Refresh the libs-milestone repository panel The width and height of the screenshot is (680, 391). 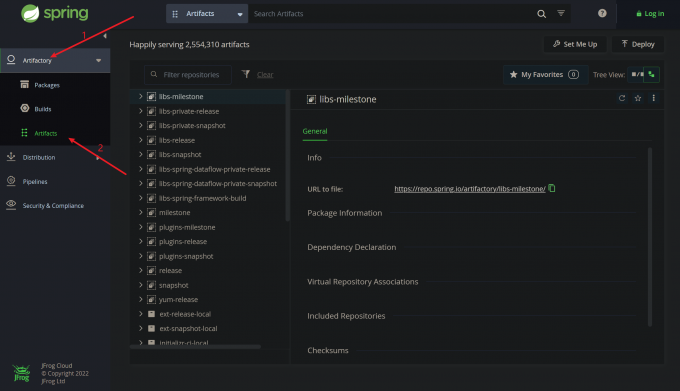622,98
